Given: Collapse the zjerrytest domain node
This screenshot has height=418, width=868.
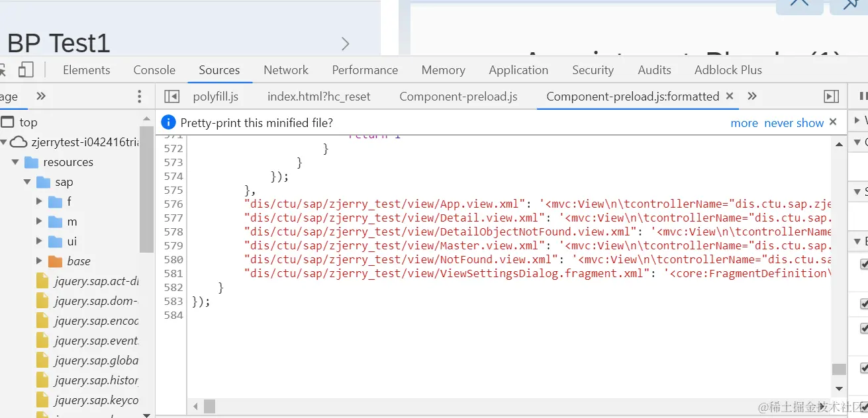Looking at the screenshot, I should click(3, 142).
